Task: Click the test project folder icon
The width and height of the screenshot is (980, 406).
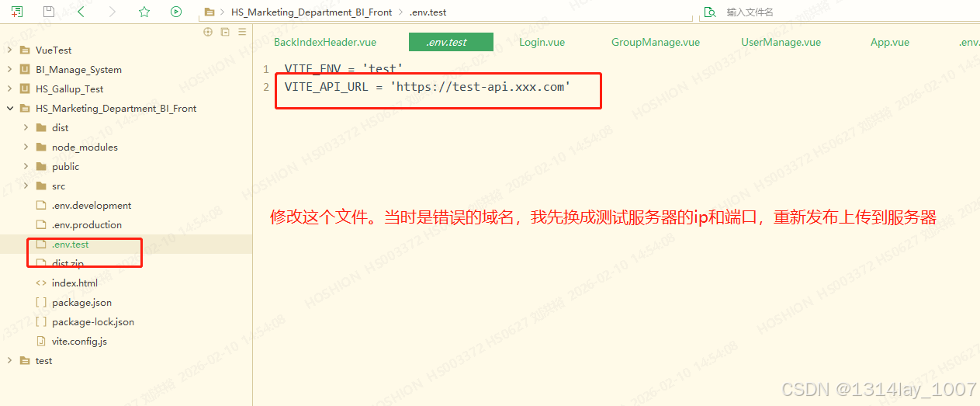Action: click(25, 360)
